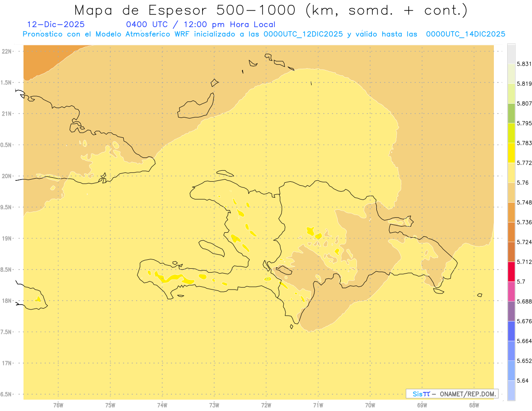The width and height of the screenshot is (532, 411).
Task: Pick the tan legend swatch between 5.748 and 5.76
Action: click(x=511, y=192)
